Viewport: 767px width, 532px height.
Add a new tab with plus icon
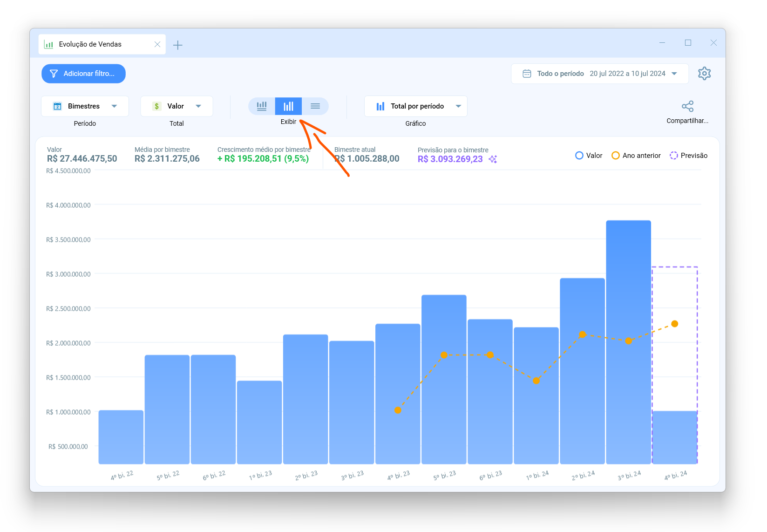(x=177, y=45)
